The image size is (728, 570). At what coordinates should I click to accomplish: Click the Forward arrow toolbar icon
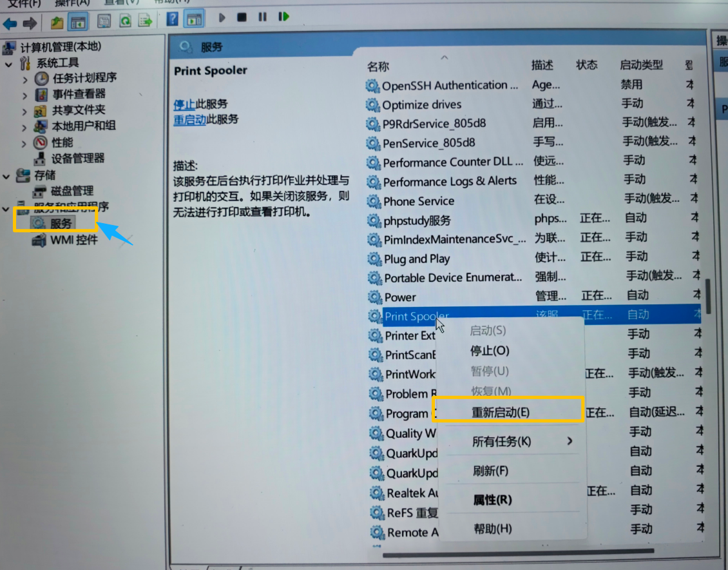tap(30, 23)
